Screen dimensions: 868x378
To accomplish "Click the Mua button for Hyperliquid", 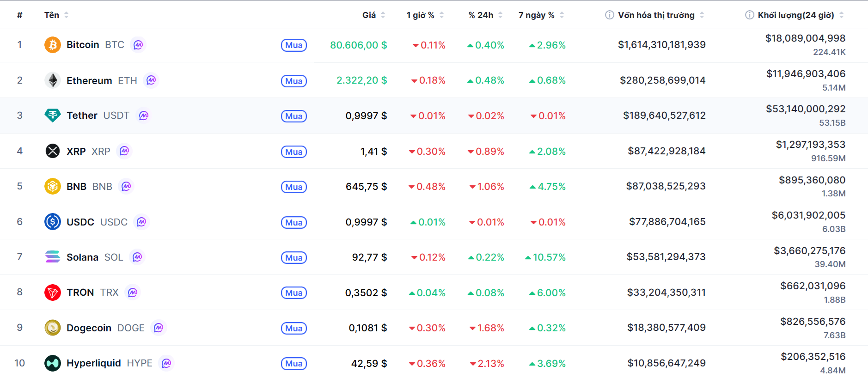I will [x=294, y=364].
